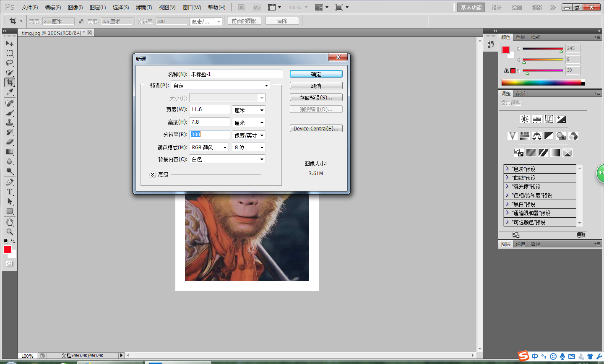Open the resolution unit dropdown
The image size is (604, 364).
tap(249, 135)
